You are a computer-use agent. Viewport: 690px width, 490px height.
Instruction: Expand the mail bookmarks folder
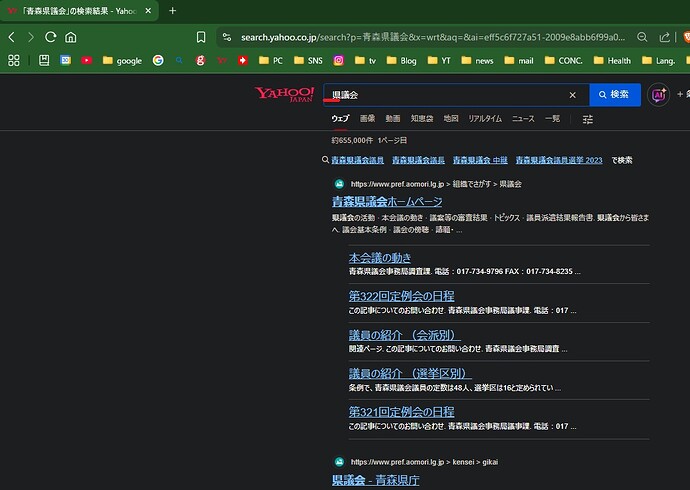[519, 60]
